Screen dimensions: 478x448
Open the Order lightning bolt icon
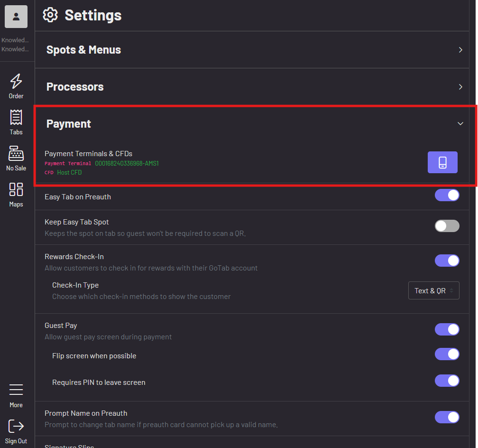(16, 82)
